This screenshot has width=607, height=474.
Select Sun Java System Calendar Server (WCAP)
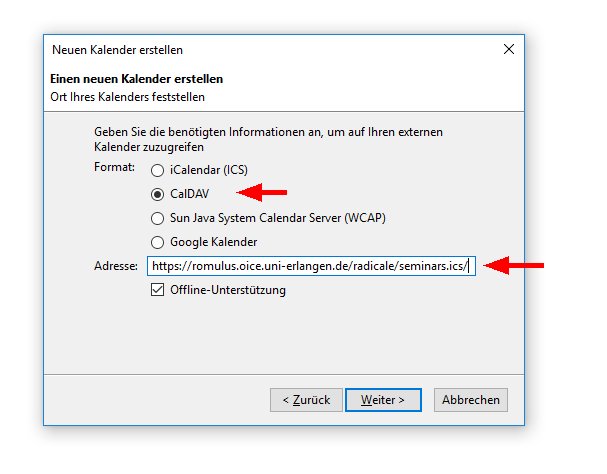[x=157, y=218]
